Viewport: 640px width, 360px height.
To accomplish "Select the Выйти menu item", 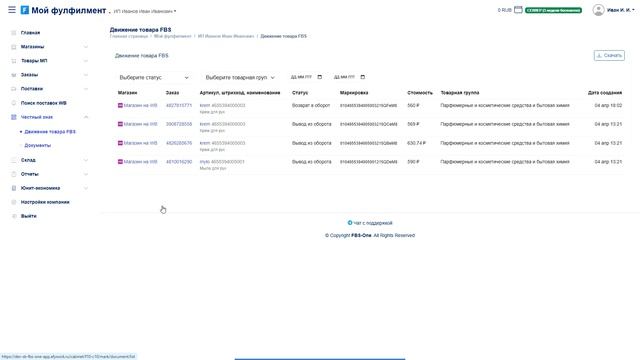I will [x=29, y=216].
